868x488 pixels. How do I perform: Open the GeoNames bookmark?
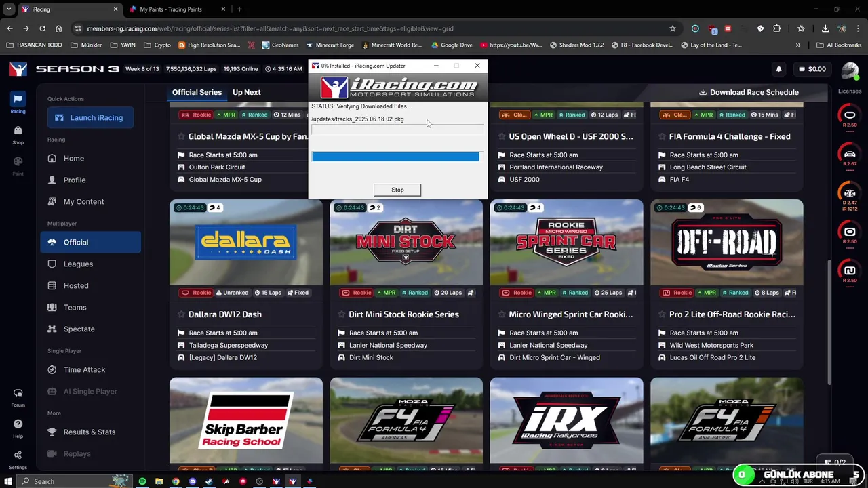(x=279, y=45)
